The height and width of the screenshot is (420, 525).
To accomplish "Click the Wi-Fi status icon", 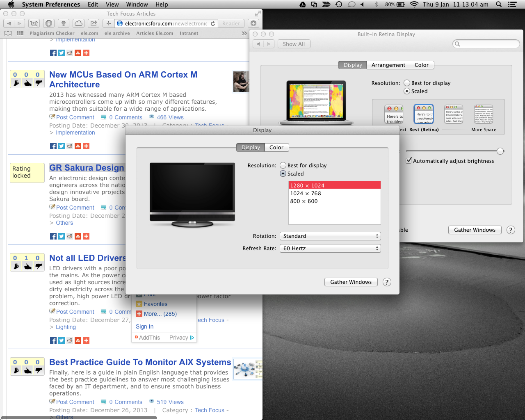I will tap(414, 5).
